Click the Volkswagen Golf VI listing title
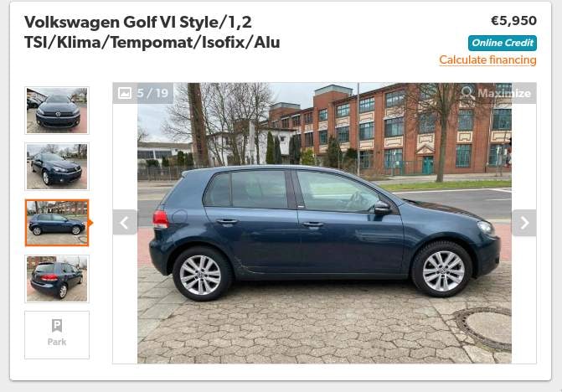The height and width of the screenshot is (392, 562). (152, 33)
